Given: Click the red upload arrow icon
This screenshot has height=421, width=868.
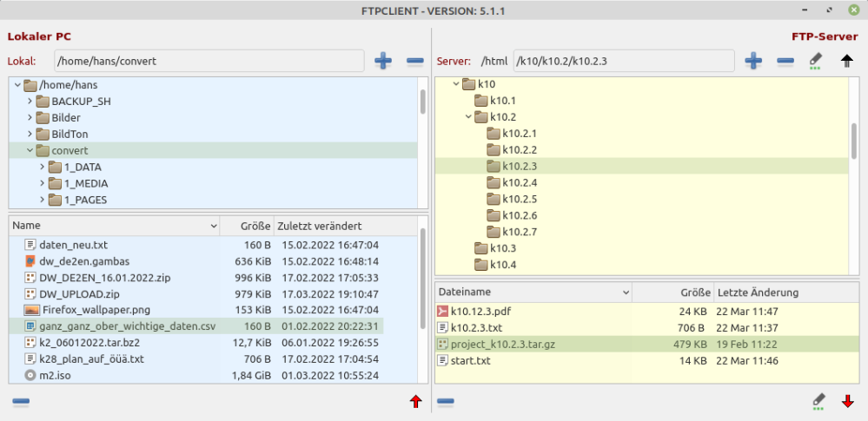Looking at the screenshot, I should pyautogui.click(x=415, y=401).
